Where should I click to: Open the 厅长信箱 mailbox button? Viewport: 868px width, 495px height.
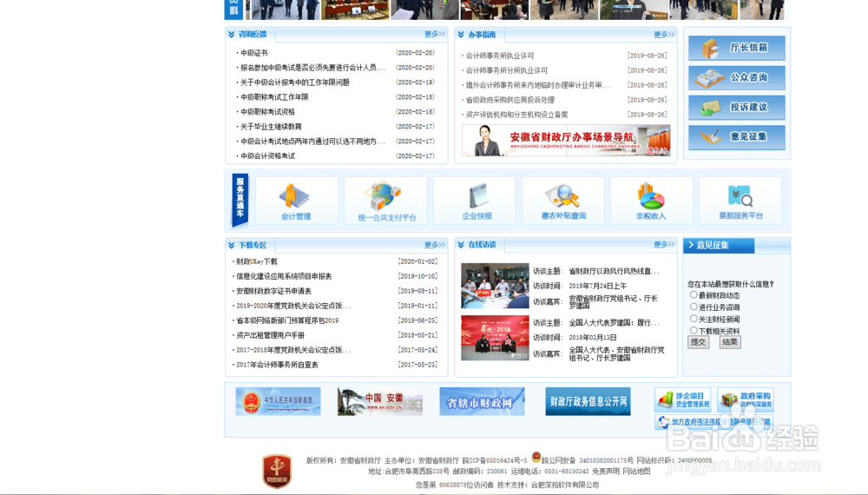click(737, 48)
